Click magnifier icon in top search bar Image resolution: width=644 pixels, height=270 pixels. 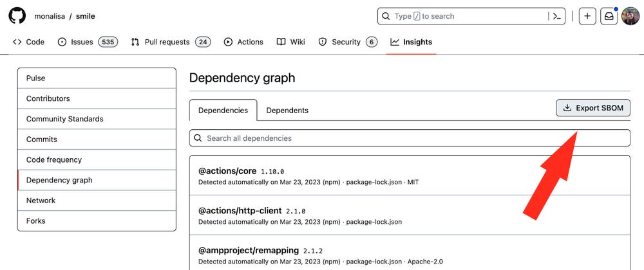[386, 16]
